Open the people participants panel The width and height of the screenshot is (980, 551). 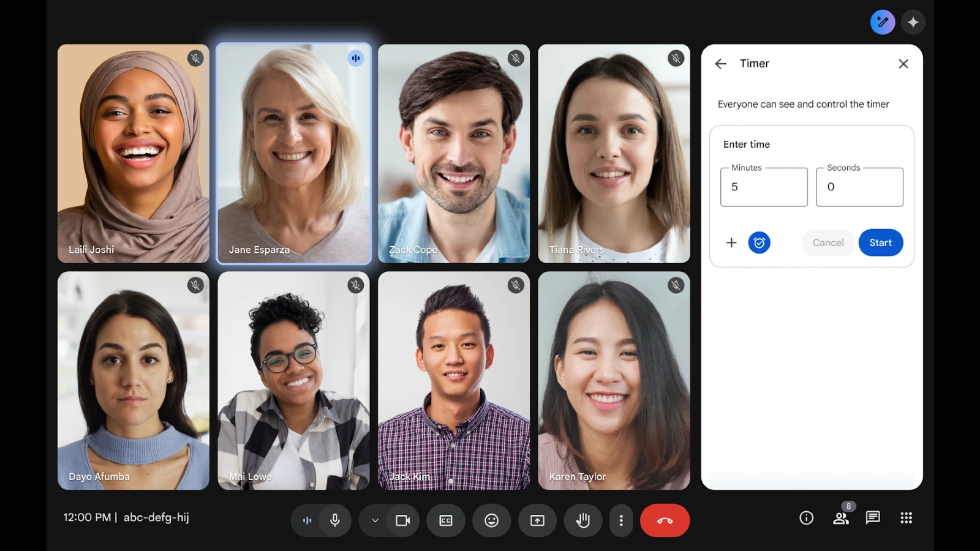click(x=841, y=519)
